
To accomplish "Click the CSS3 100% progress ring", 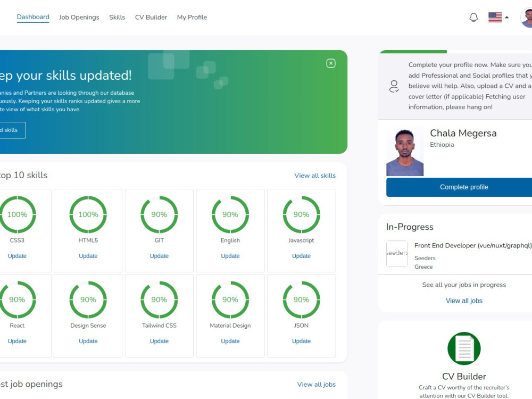I will (x=17, y=214).
